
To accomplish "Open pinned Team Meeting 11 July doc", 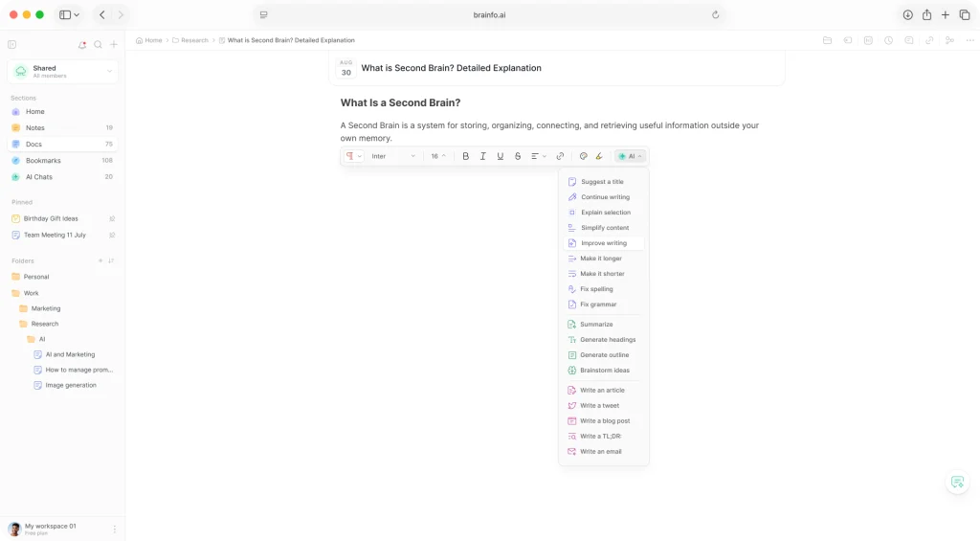I will pos(62,236).
